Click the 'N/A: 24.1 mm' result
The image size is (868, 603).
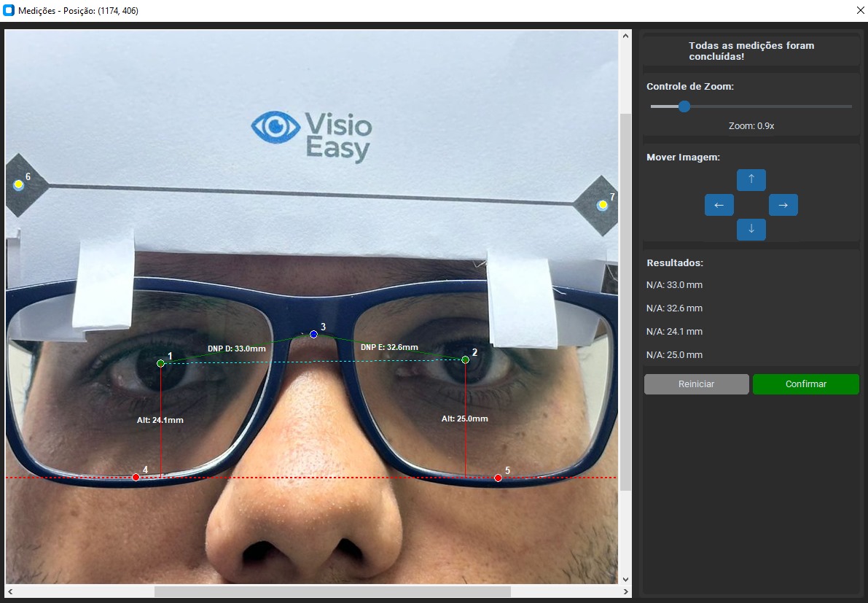click(x=674, y=332)
